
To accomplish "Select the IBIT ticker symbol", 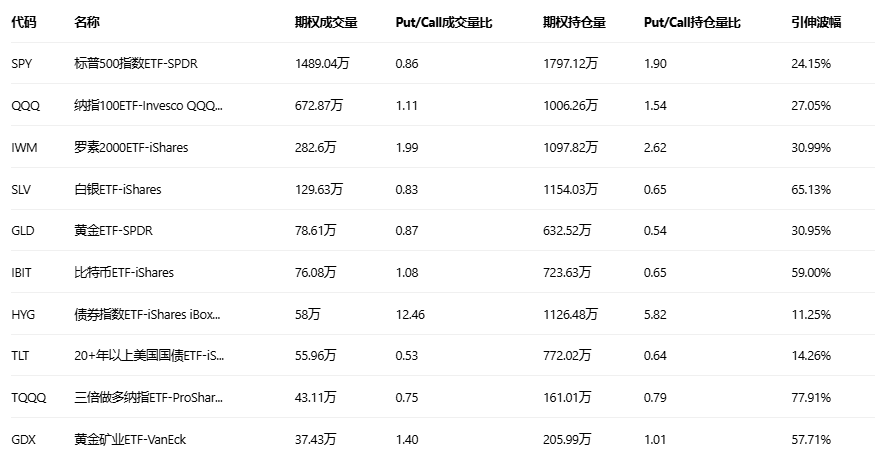I will pyautogui.click(x=22, y=272).
